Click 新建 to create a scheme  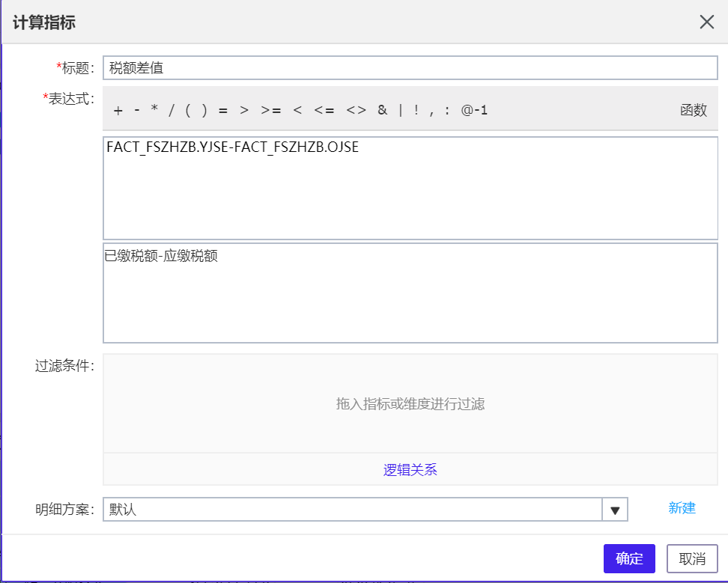point(682,508)
